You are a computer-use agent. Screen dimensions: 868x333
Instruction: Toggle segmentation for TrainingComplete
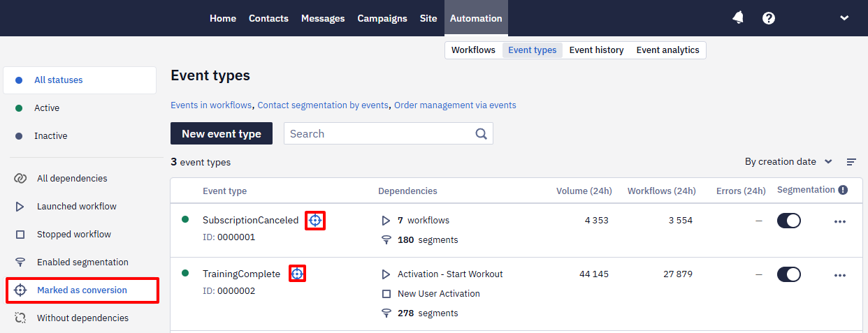coord(789,274)
